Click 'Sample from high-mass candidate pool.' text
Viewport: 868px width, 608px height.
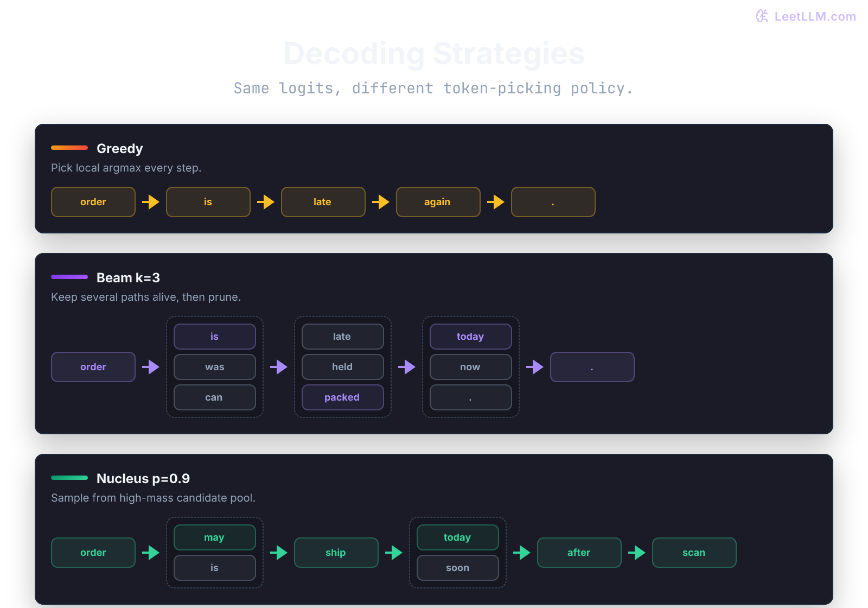click(x=153, y=498)
